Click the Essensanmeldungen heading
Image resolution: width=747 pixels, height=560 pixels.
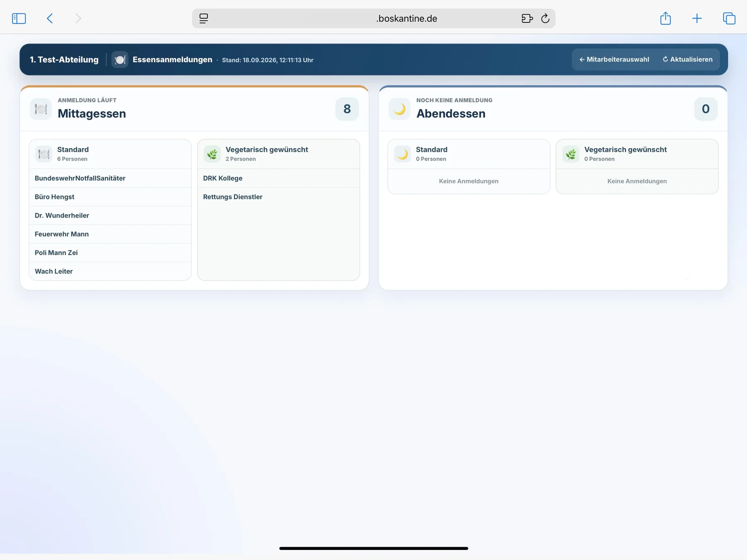(172, 60)
